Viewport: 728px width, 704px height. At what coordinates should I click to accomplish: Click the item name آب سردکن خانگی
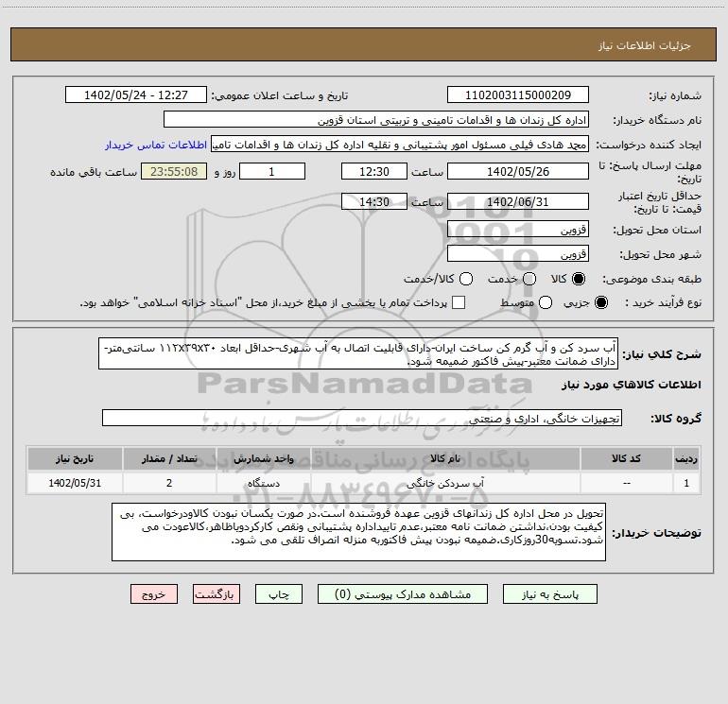click(x=444, y=483)
